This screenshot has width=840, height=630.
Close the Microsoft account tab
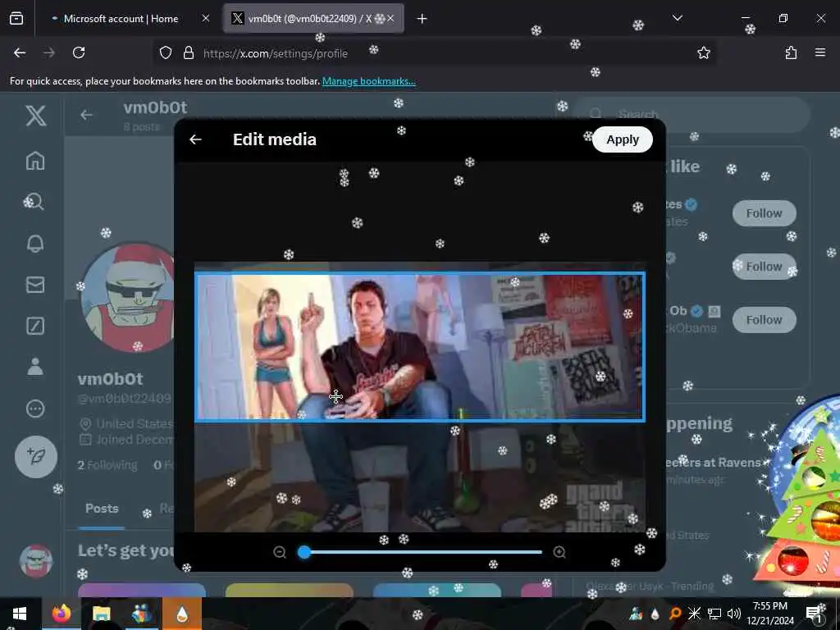(x=206, y=19)
